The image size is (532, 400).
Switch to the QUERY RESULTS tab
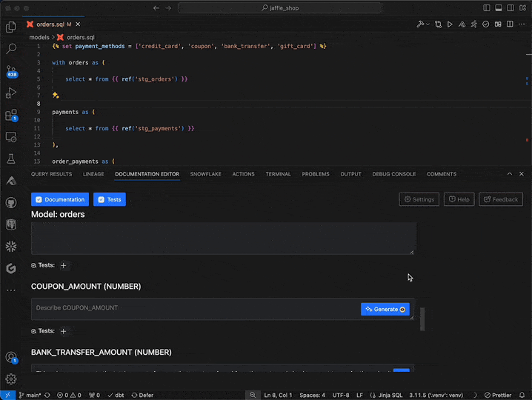click(52, 174)
